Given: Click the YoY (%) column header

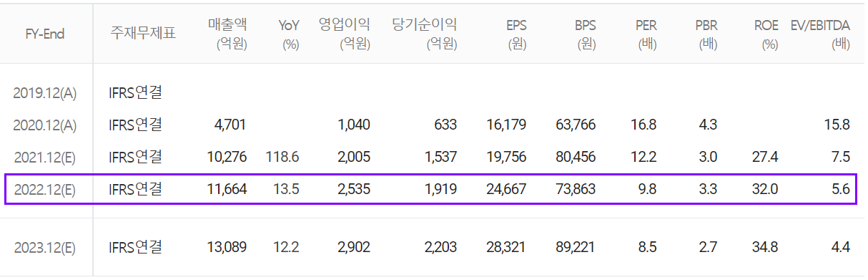Looking at the screenshot, I should (289, 34).
